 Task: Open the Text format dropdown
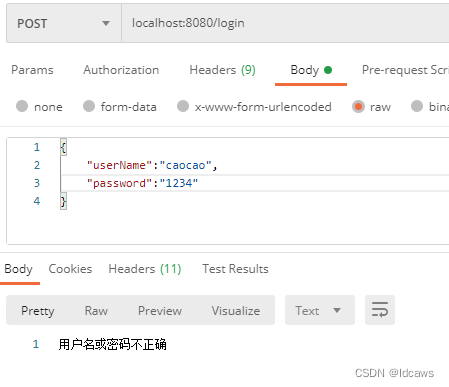tap(320, 310)
